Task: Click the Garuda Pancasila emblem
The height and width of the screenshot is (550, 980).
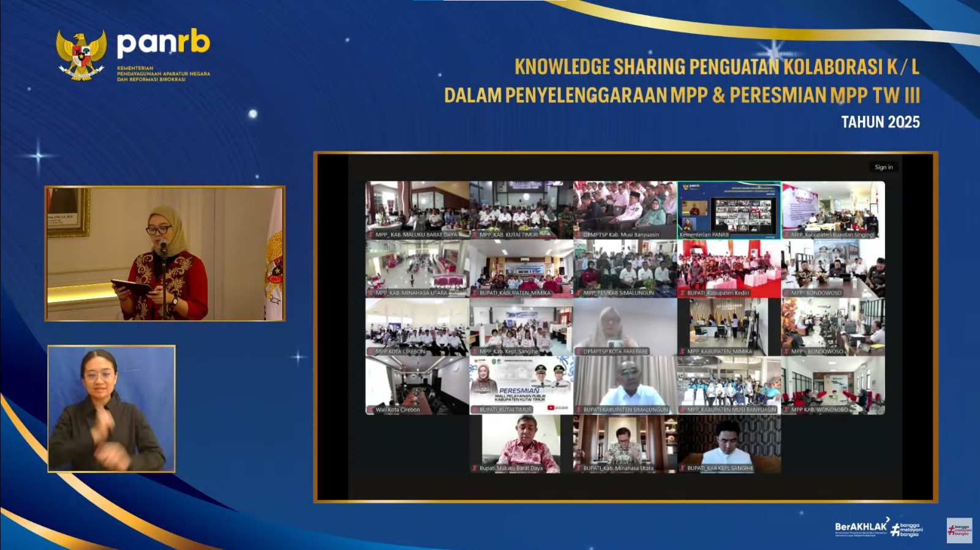Action: (81, 55)
